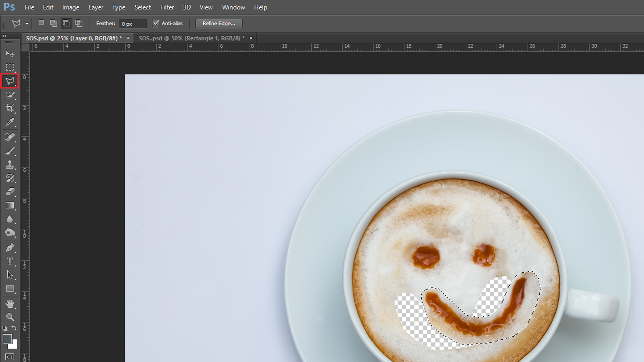The image size is (644, 362).
Task: Select the Clone Stamp tool
Action: (10, 164)
